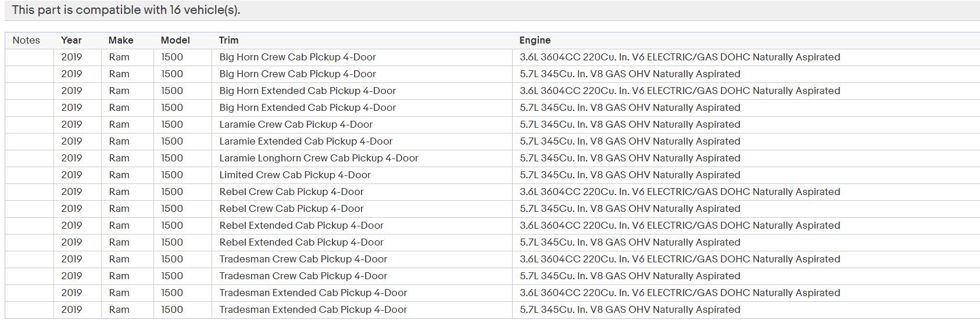980x321 pixels.
Task: Click the Laramie Extended Cab Pickup row
Action: [492, 141]
